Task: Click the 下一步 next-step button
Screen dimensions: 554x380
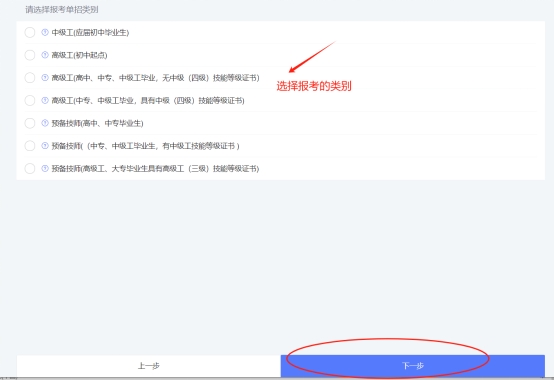Action: point(413,366)
